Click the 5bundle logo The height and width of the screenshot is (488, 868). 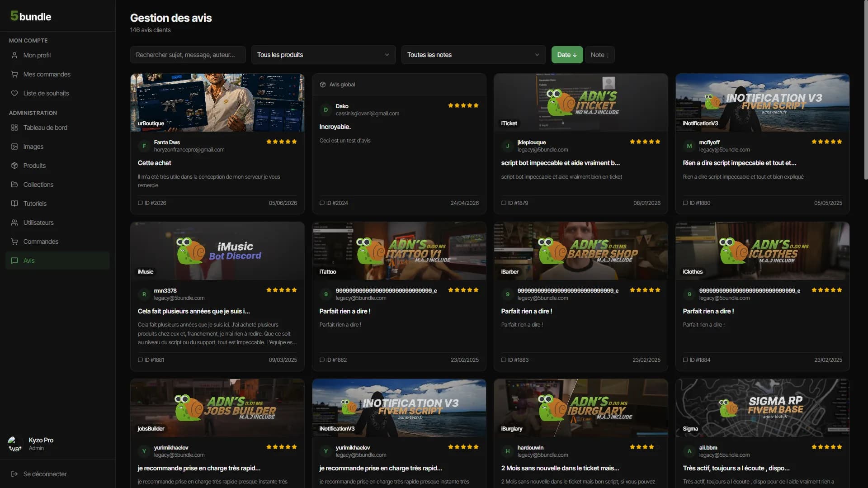[x=31, y=16]
